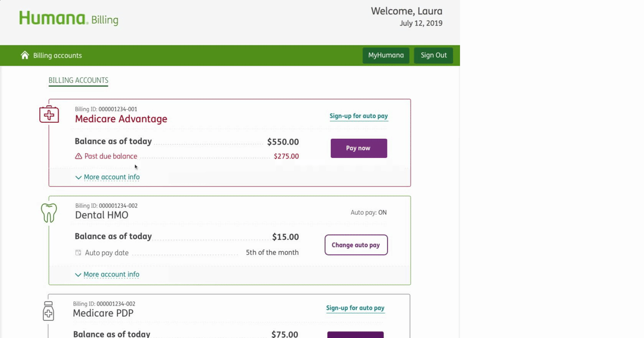Image resolution: width=644 pixels, height=338 pixels.
Task: Click the past due warning triangle icon
Action: 78,156
